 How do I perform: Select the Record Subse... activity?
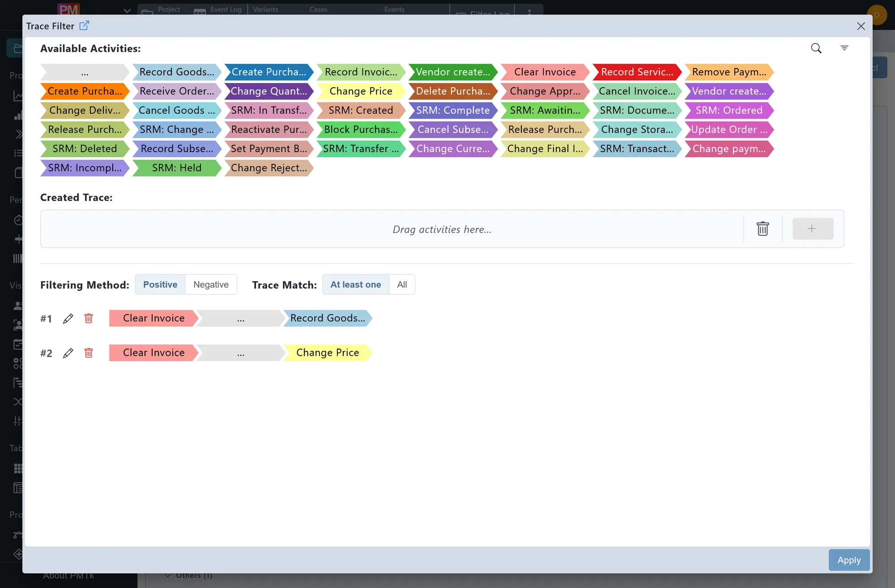click(177, 149)
